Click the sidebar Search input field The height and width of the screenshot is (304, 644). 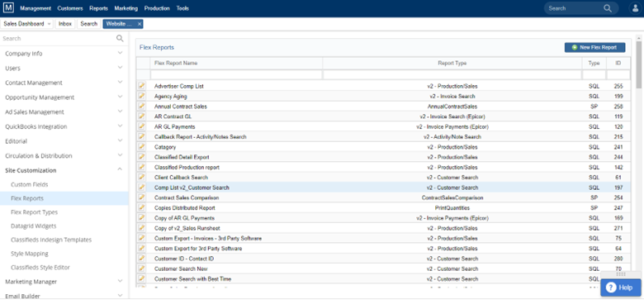tap(58, 38)
